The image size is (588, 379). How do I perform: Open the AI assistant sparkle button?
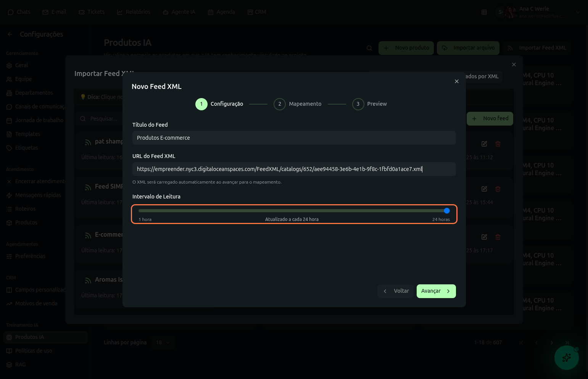point(566,358)
